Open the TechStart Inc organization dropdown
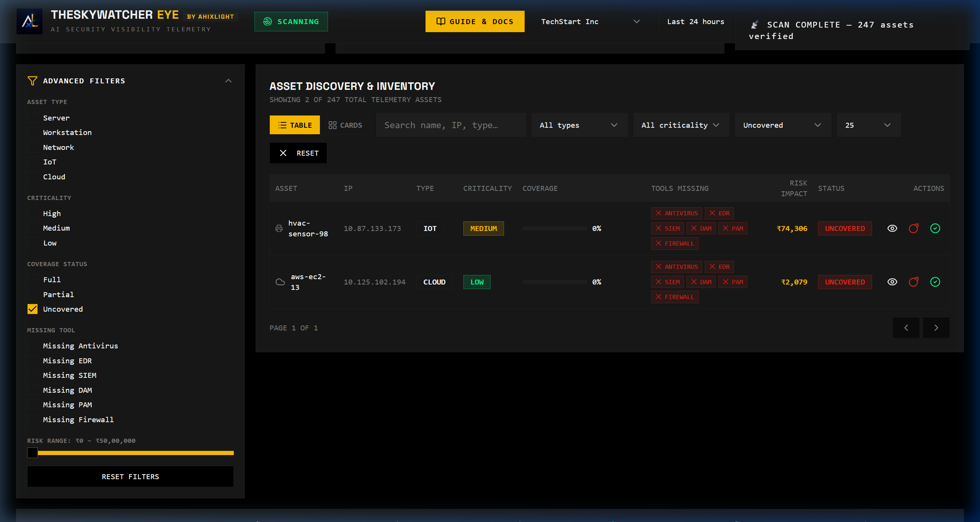The height and width of the screenshot is (522, 980). pos(591,21)
